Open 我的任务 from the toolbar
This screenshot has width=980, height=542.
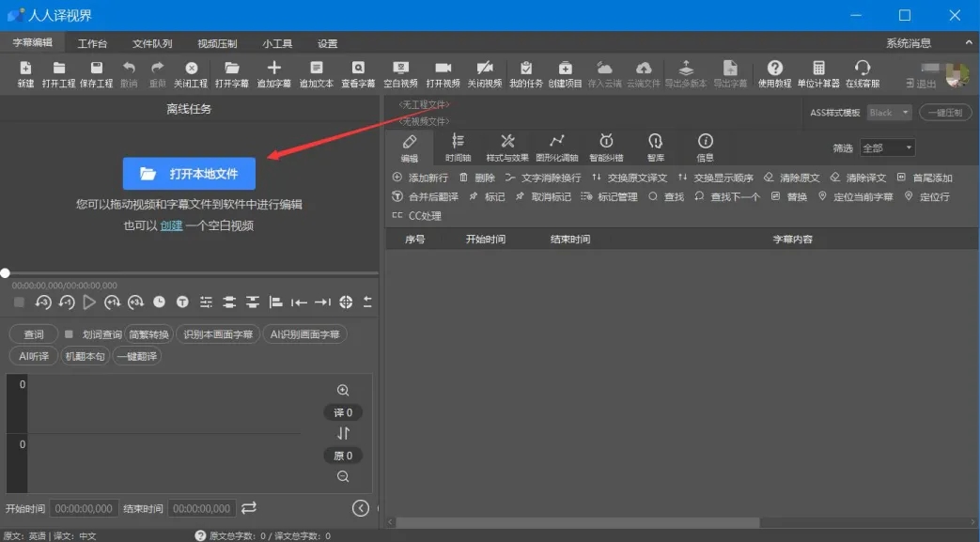pos(526,74)
